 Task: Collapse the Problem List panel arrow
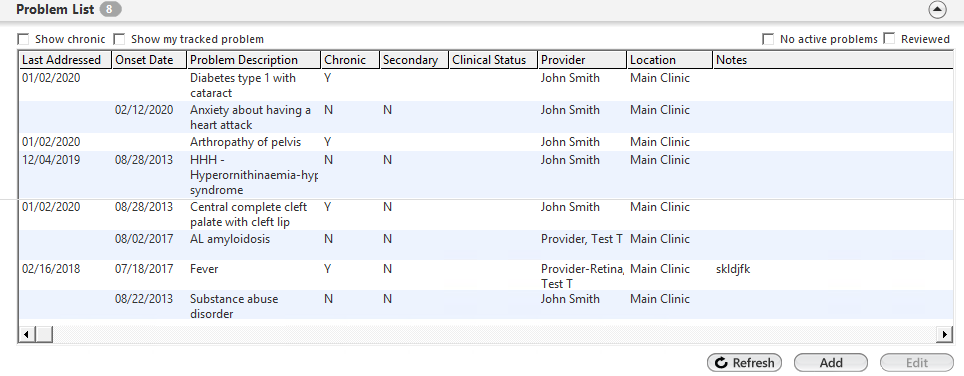point(937,10)
